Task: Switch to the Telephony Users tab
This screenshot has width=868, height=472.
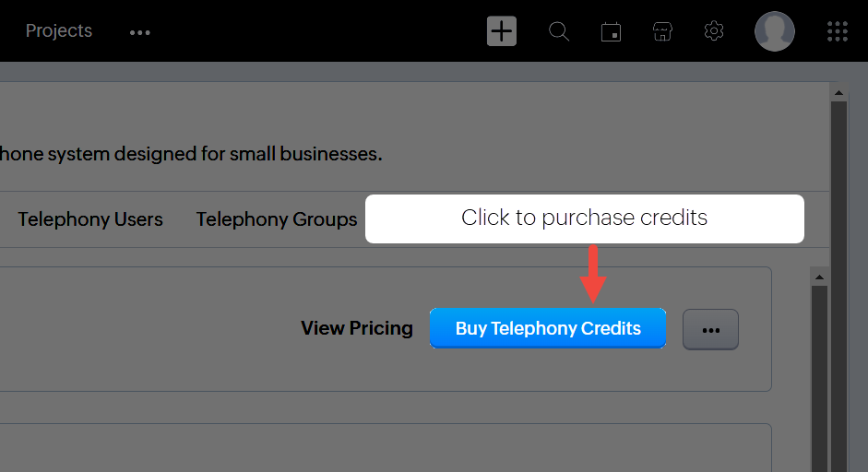Action: coord(90,219)
